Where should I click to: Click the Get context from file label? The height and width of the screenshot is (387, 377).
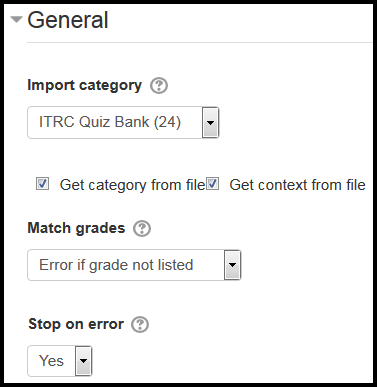click(x=297, y=185)
